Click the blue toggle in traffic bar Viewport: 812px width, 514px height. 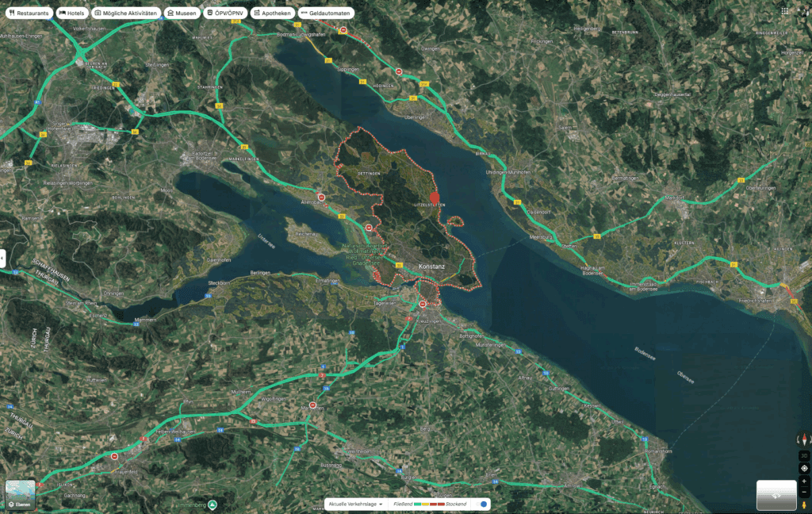click(x=483, y=504)
